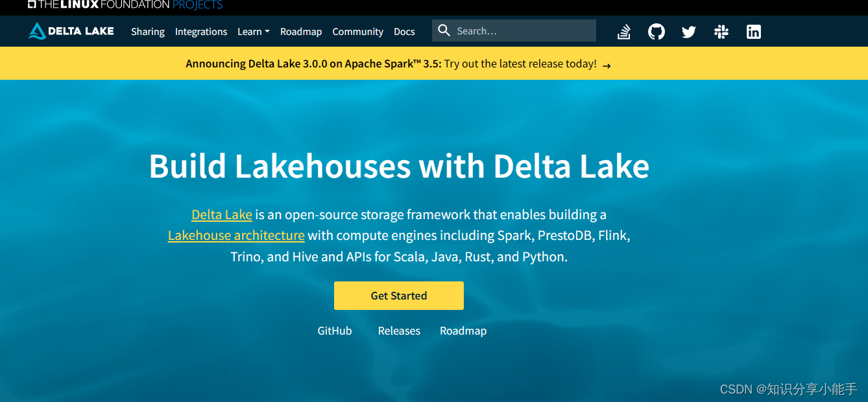
Task: Click the 'Build Lakehouses with Delta Lake' heading
Action: click(x=399, y=166)
